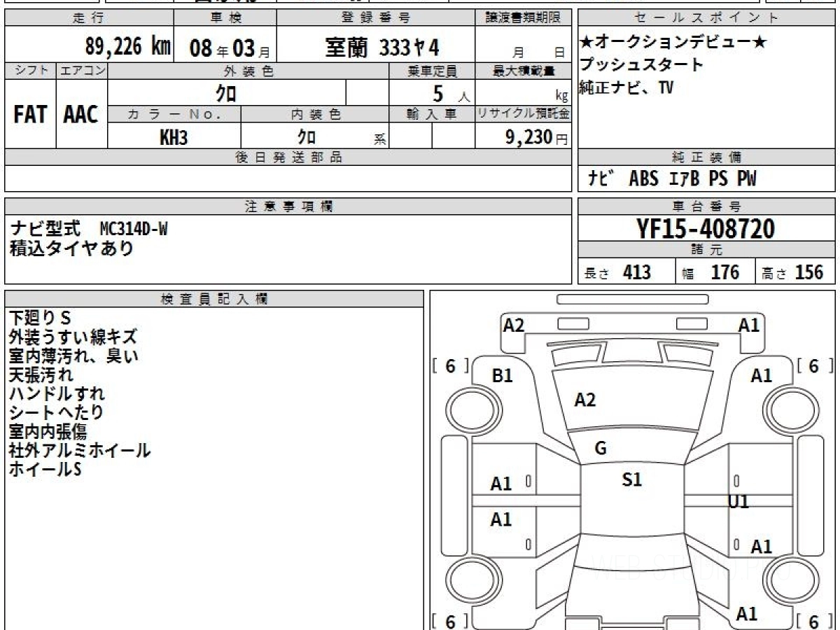Viewport: 840px width, 630px height.
Task: Select the seating capacity 5 人
Action: 451,93
